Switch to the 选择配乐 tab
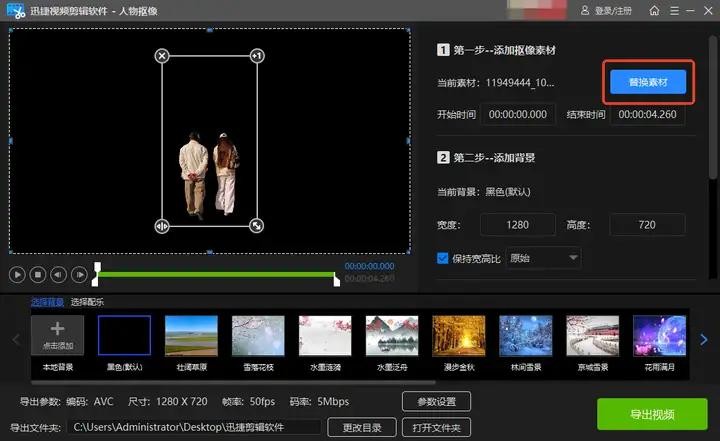Viewport: 720px width, 441px height. 87,302
